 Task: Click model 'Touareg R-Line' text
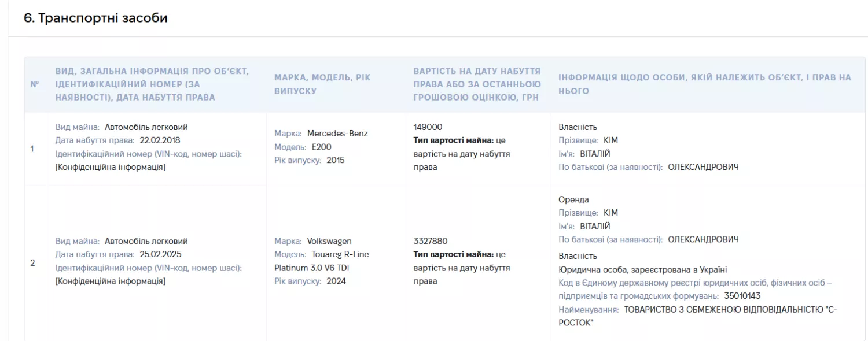pos(340,254)
